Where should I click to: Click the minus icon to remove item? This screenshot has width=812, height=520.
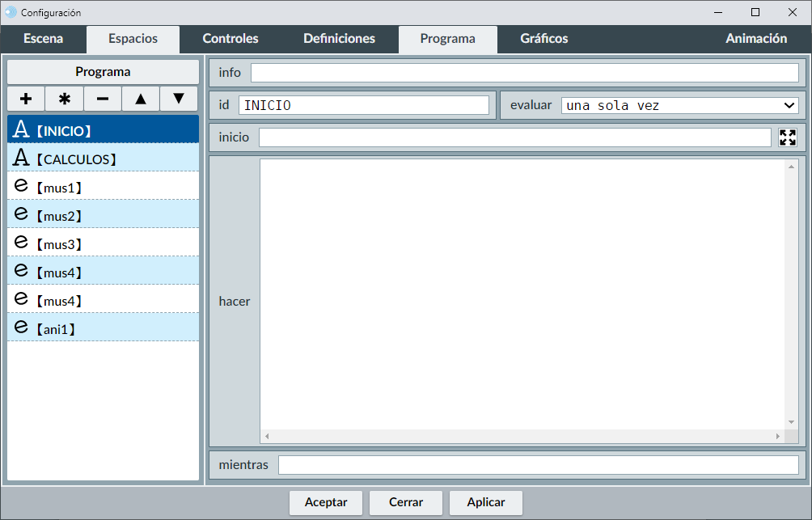[x=103, y=99]
